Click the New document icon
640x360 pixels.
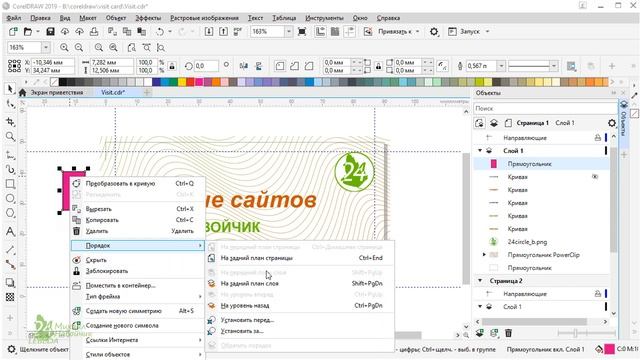[13, 31]
